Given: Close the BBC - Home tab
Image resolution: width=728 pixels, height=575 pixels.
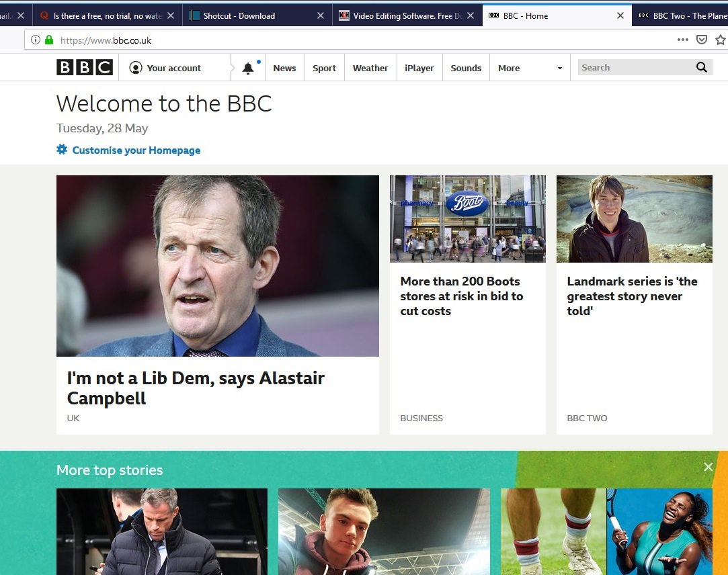Looking at the screenshot, I should 620,15.
